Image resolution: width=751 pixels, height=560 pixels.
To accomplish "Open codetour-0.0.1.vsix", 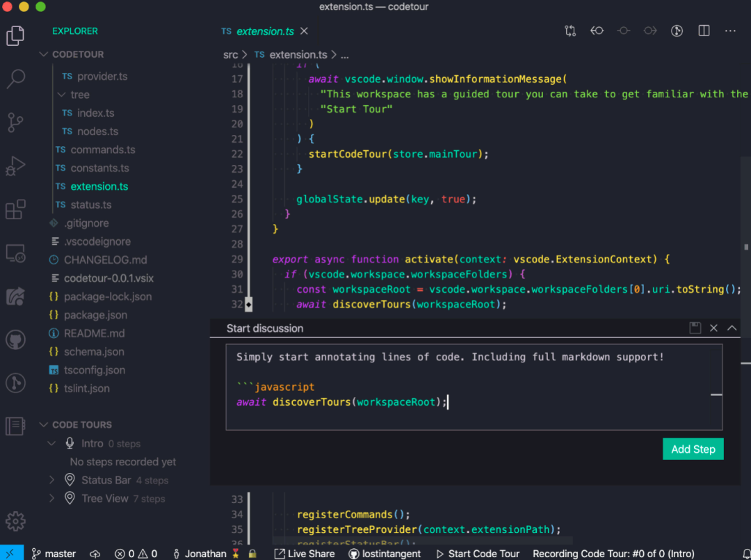I will coord(108,278).
